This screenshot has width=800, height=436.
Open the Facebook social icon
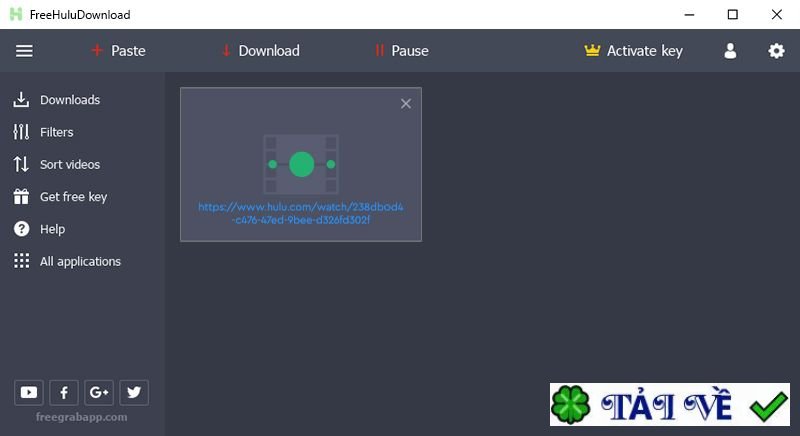[64, 392]
